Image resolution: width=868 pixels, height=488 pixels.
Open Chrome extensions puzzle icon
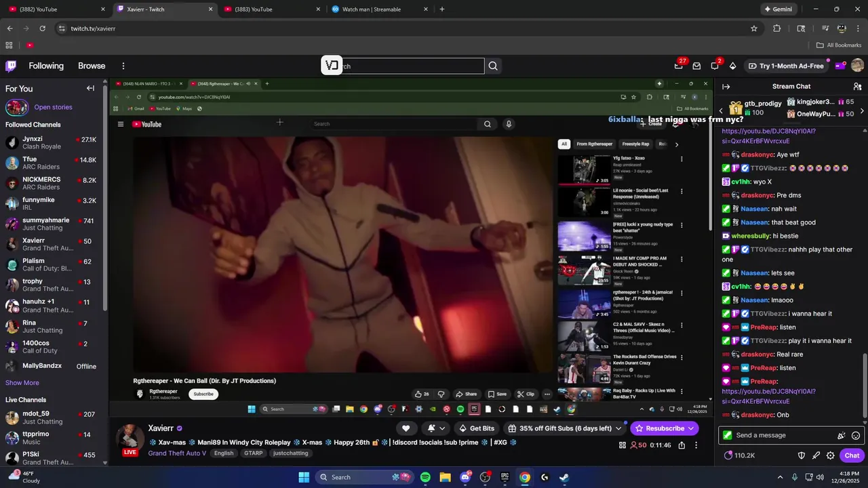click(x=777, y=28)
